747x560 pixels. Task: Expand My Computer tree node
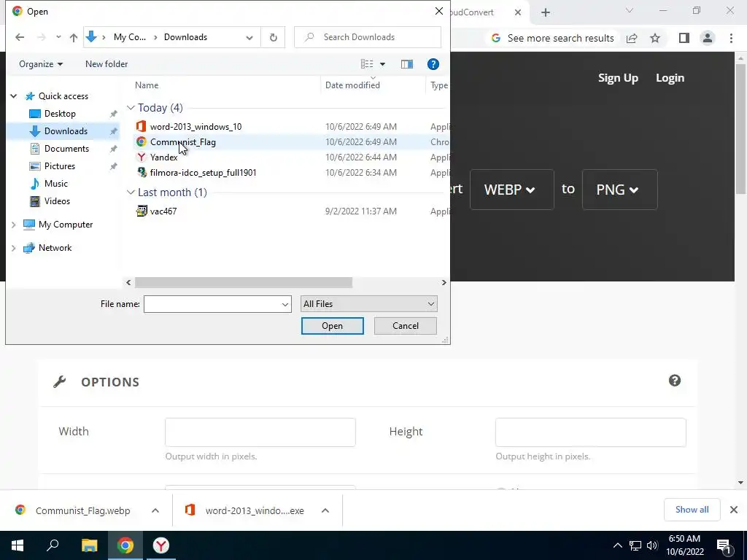click(x=14, y=225)
